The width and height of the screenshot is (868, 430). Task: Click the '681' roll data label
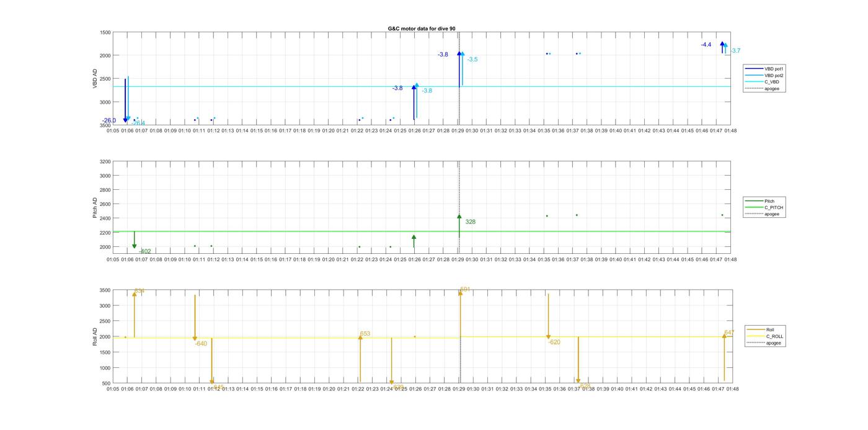[466, 290]
